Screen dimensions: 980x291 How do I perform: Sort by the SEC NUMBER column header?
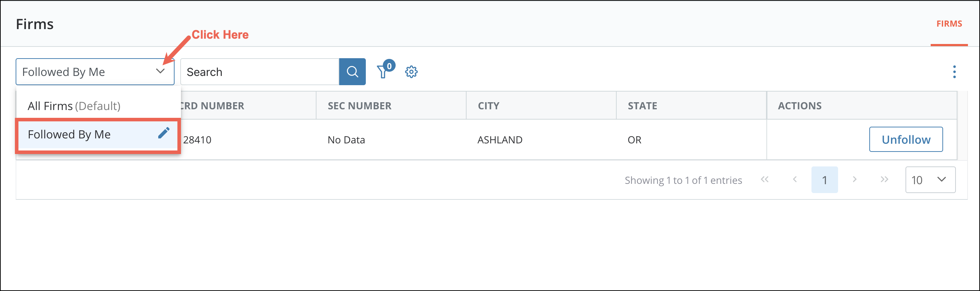(x=359, y=106)
